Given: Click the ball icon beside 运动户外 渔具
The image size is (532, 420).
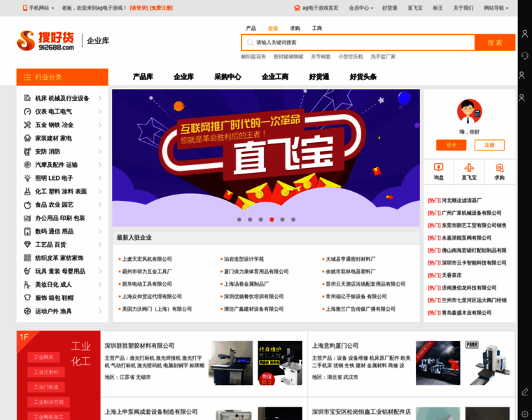Looking at the screenshot, I should 27,311.
